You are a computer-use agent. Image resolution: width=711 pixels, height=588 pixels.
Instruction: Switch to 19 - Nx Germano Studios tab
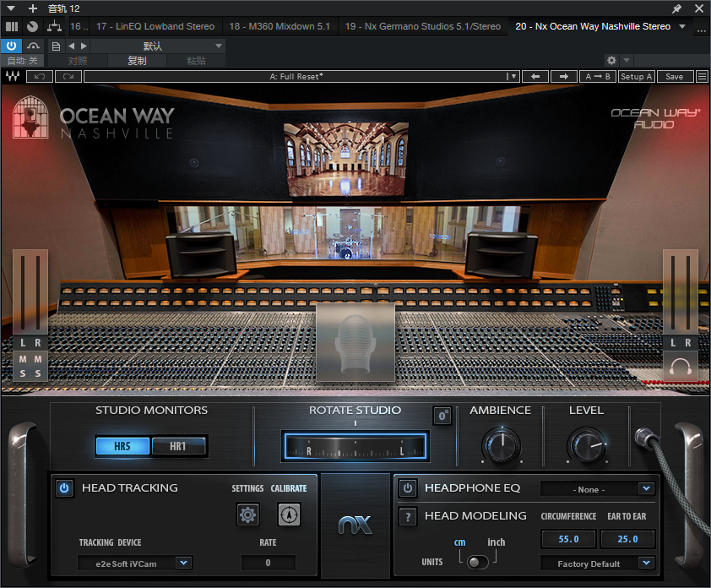(422, 26)
